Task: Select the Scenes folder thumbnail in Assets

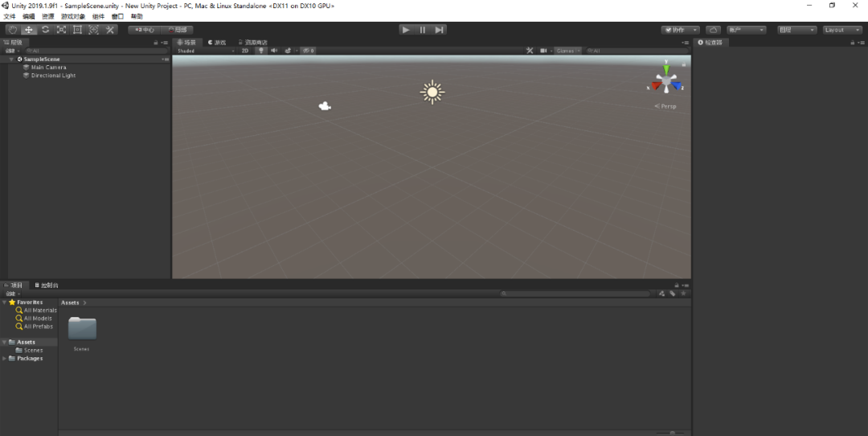Action: tap(82, 328)
